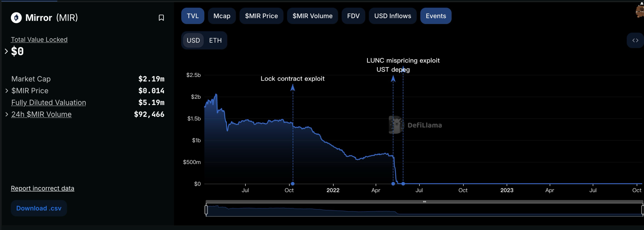Select the USD denomination tab
Image resolution: width=644 pixels, height=230 pixels.
[x=193, y=40]
